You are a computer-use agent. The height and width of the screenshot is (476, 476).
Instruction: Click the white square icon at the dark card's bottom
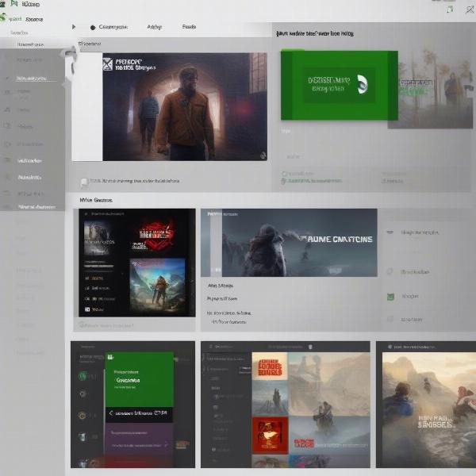[x=87, y=309]
